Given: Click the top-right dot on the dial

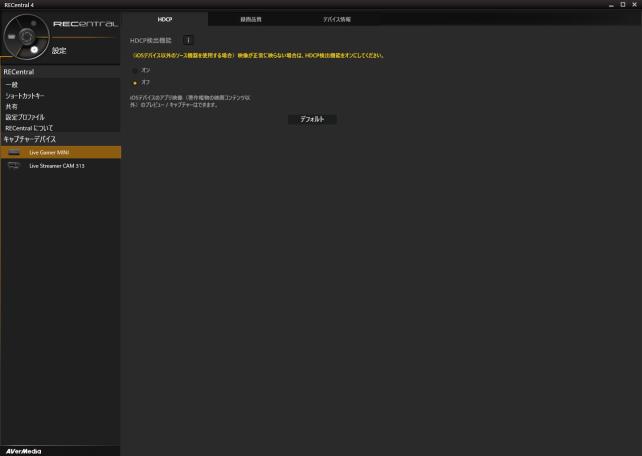Looking at the screenshot, I should [34, 23].
